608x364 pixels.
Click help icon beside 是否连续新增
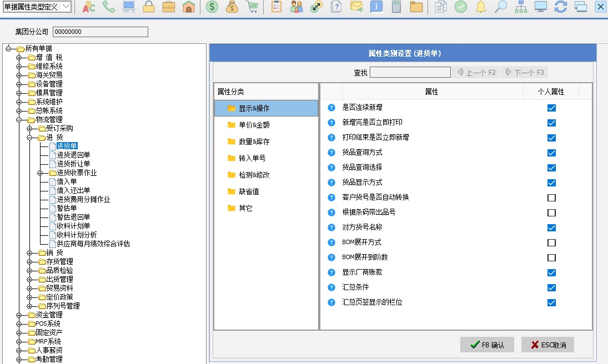tap(331, 108)
